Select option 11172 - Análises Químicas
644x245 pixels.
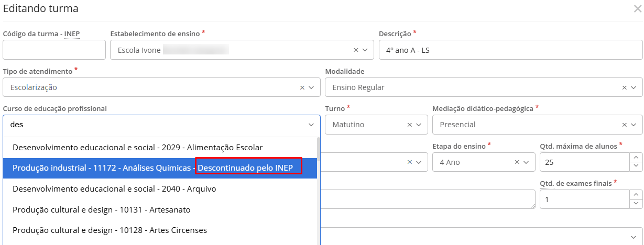[160, 168]
